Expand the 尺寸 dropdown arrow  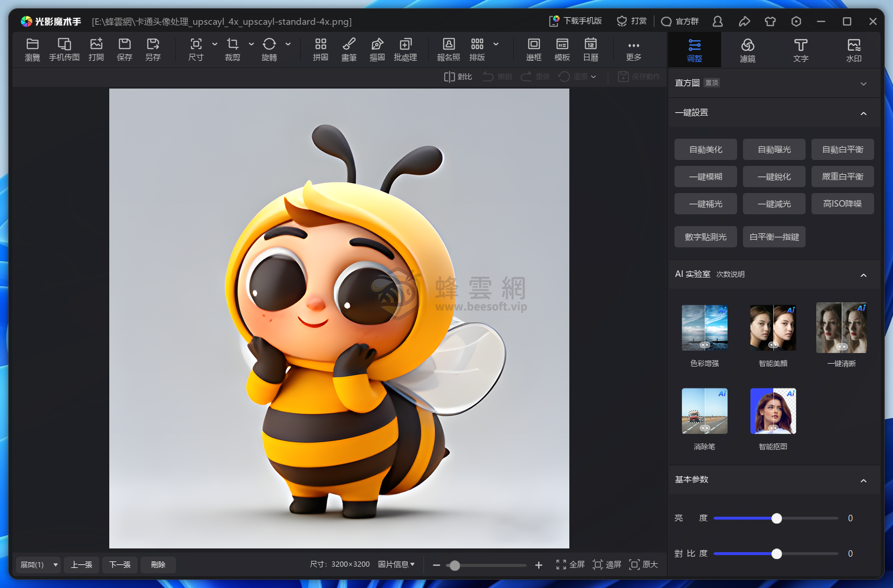(214, 44)
